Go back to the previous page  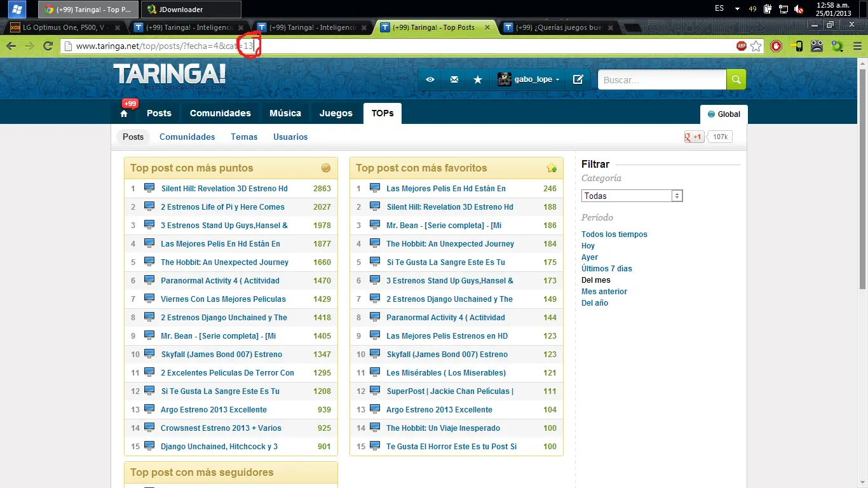(11, 46)
